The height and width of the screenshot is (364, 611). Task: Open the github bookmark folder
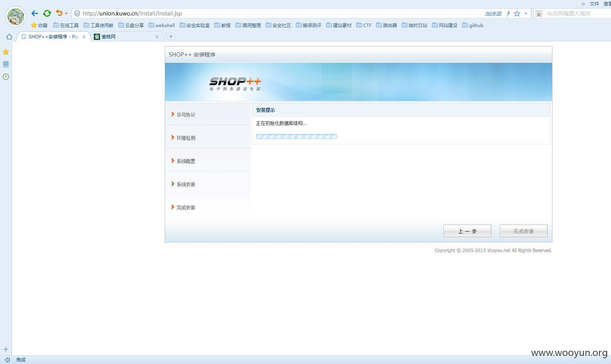tap(473, 25)
